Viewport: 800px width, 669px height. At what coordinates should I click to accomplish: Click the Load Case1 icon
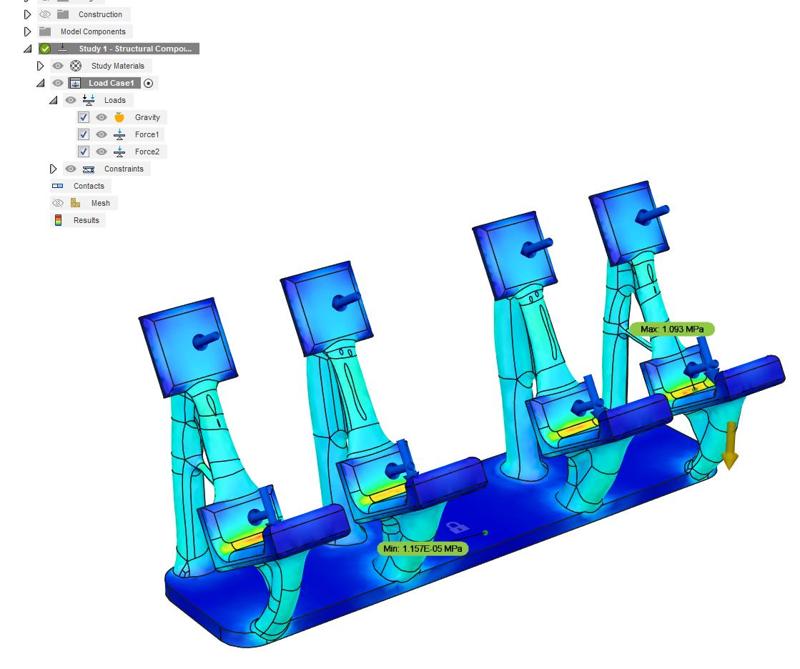(75, 83)
